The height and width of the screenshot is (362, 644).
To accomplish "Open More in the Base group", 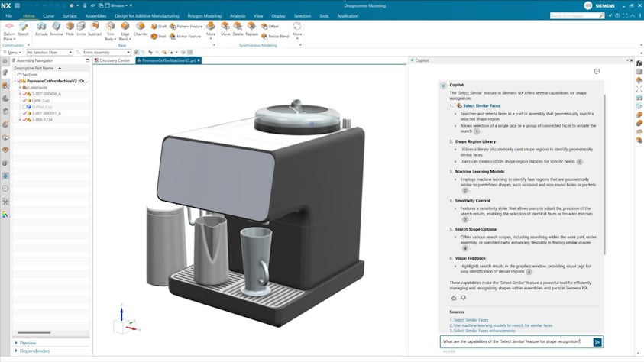I will 211,31.
